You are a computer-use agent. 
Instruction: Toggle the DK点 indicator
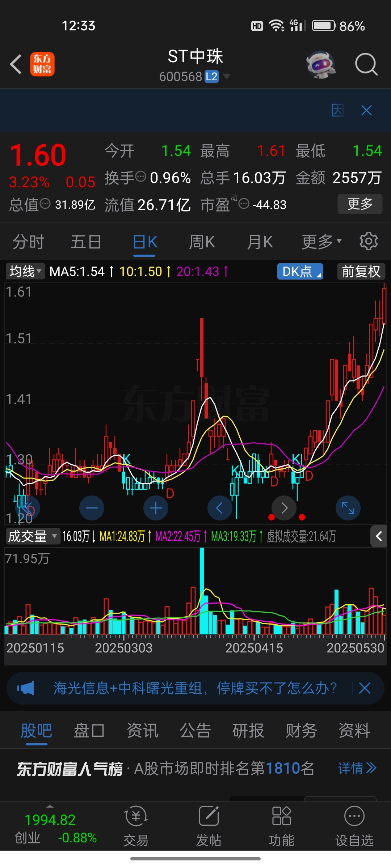tap(300, 272)
